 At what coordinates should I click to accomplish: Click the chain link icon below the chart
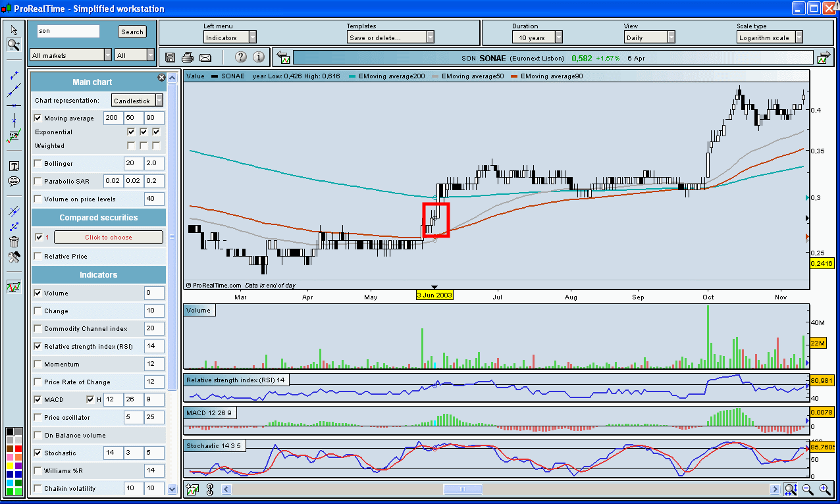pos(210,489)
